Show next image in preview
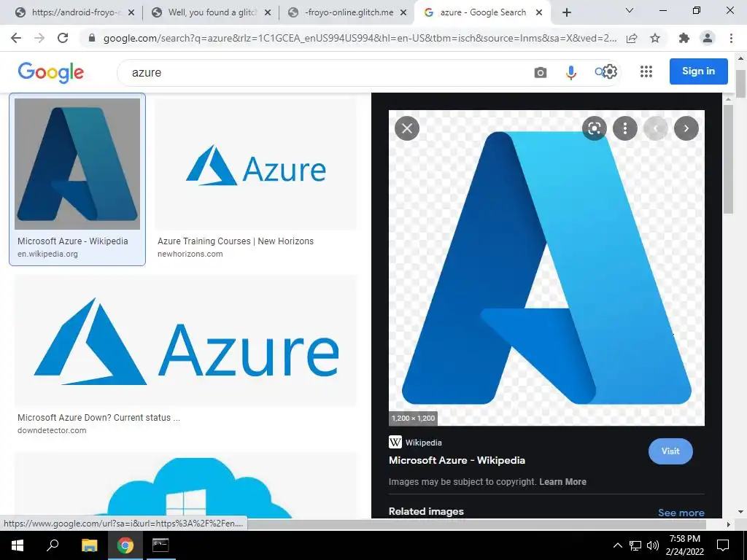The height and width of the screenshot is (560, 747). (686, 128)
